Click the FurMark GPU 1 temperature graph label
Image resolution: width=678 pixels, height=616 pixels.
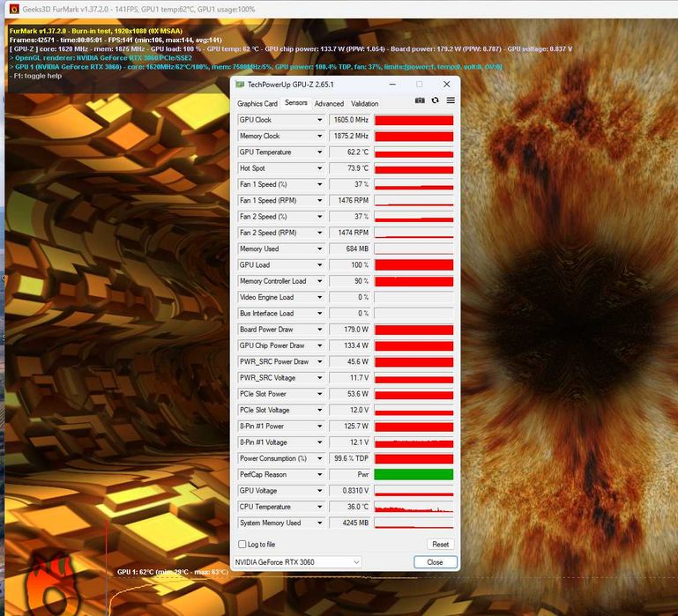(172, 572)
